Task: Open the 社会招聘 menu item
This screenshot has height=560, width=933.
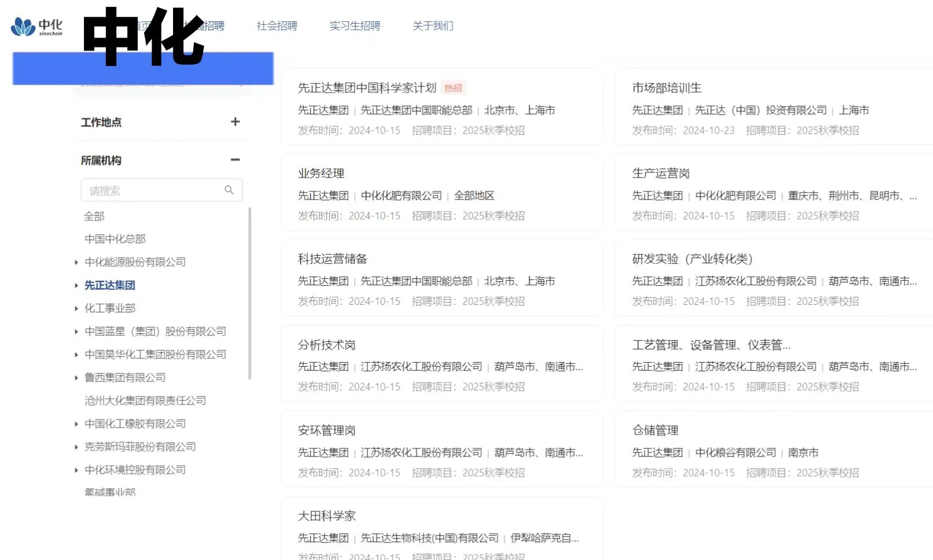Action: tap(276, 25)
